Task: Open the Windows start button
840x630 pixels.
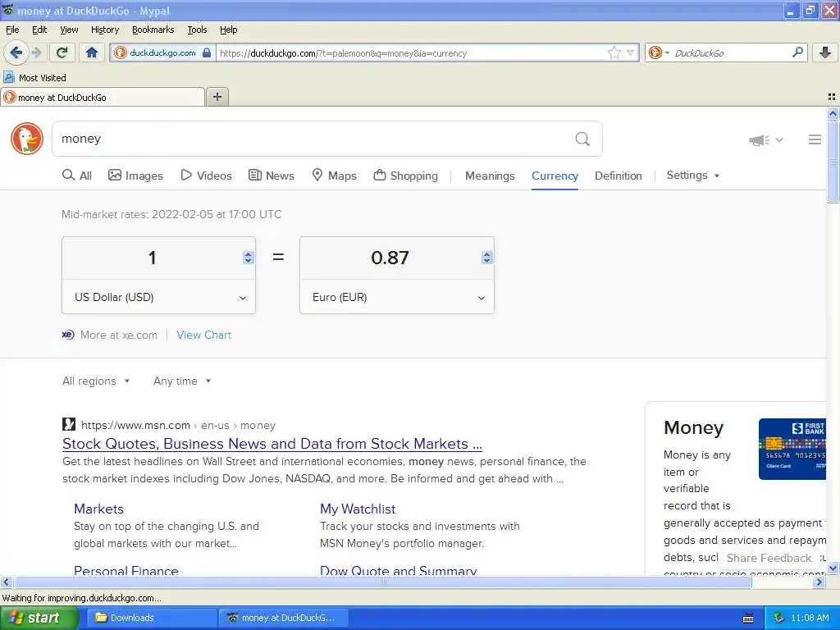Action: point(39,618)
